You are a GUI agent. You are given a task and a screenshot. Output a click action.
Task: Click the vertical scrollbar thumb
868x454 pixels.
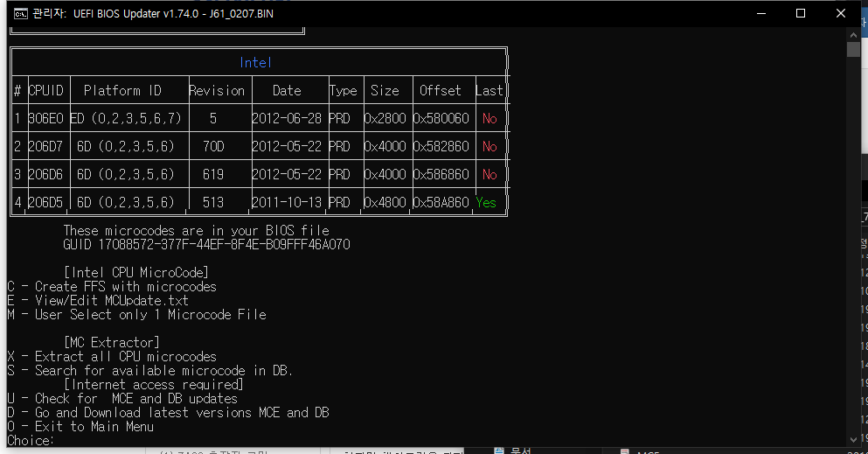click(853, 49)
